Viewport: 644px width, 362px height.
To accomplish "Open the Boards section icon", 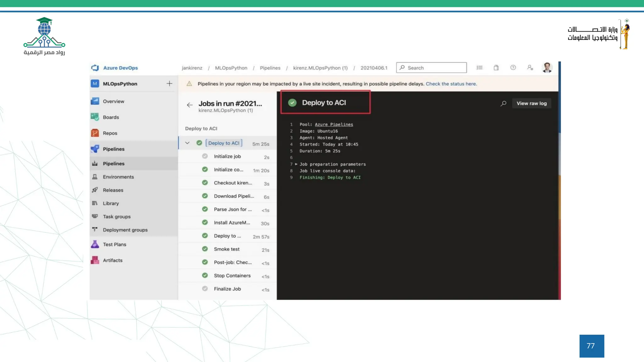I will 95,117.
